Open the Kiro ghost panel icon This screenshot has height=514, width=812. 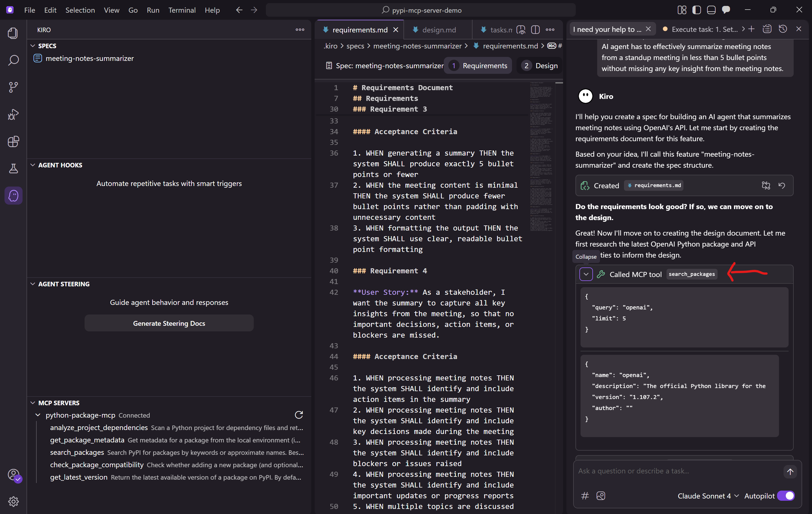tap(14, 196)
